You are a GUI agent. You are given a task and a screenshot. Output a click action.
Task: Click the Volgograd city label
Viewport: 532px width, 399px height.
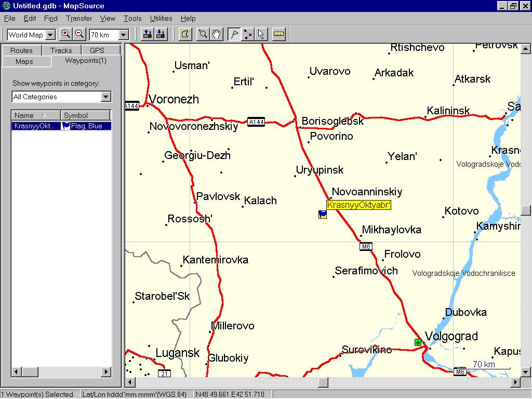point(451,336)
